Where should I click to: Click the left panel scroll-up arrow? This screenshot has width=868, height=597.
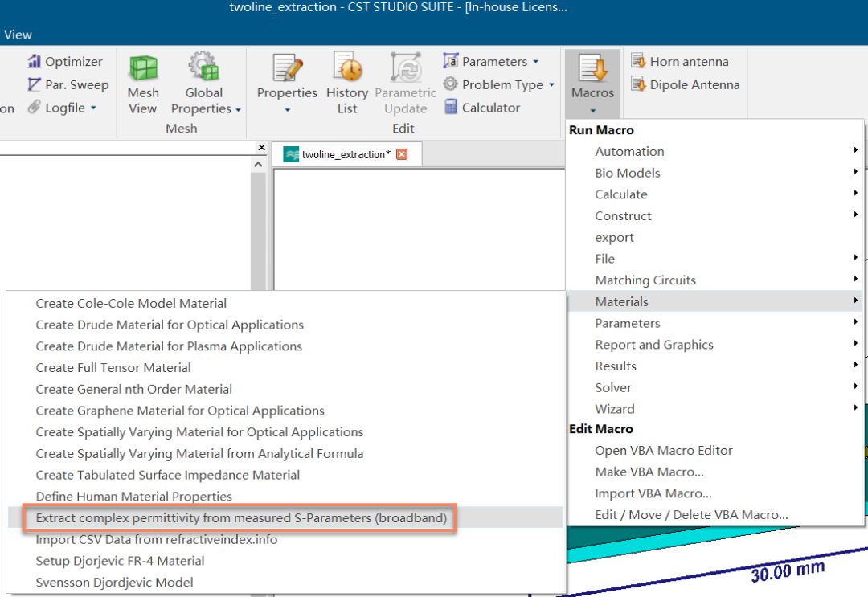click(x=258, y=165)
